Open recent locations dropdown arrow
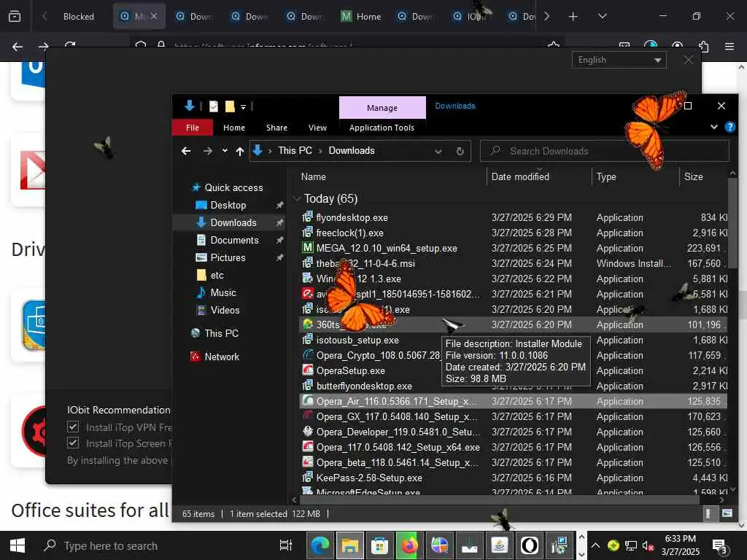The width and height of the screenshot is (747, 560). coord(225,151)
